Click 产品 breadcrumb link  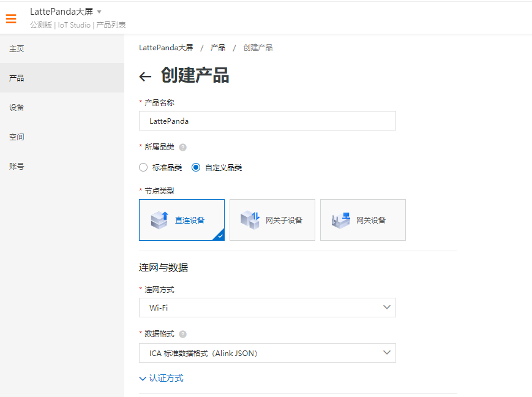click(x=218, y=48)
